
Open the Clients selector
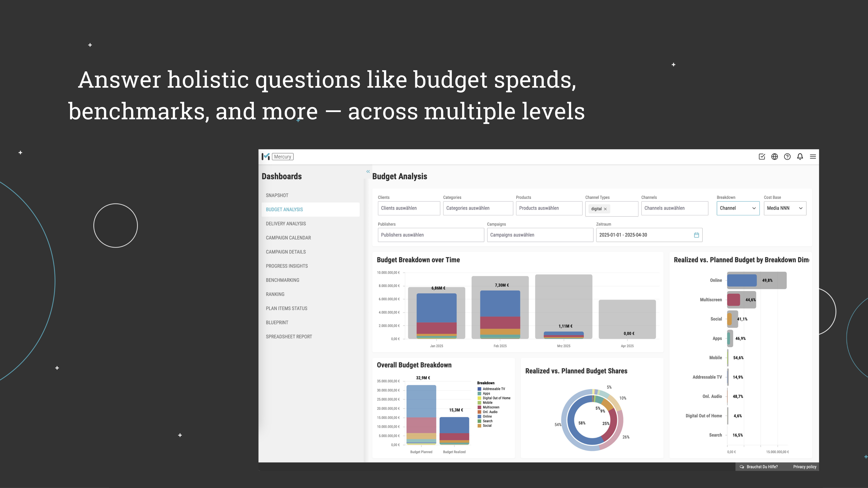point(408,208)
